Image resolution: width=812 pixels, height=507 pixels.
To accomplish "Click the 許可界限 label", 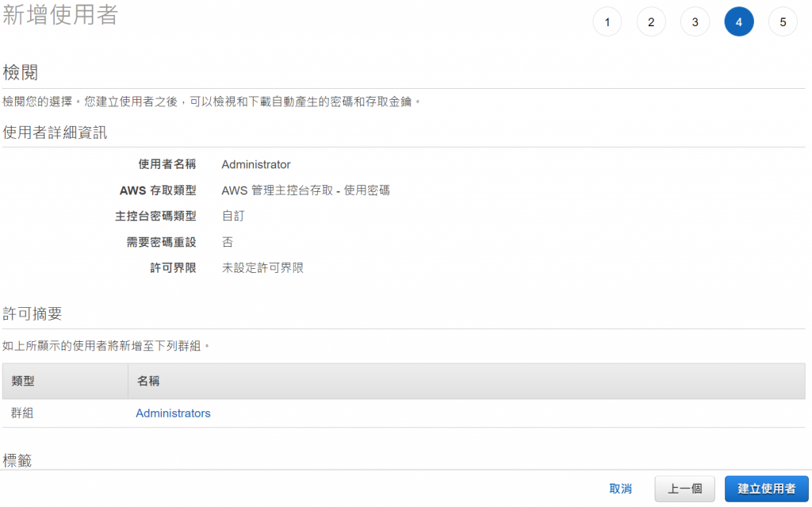I will pyautogui.click(x=173, y=267).
